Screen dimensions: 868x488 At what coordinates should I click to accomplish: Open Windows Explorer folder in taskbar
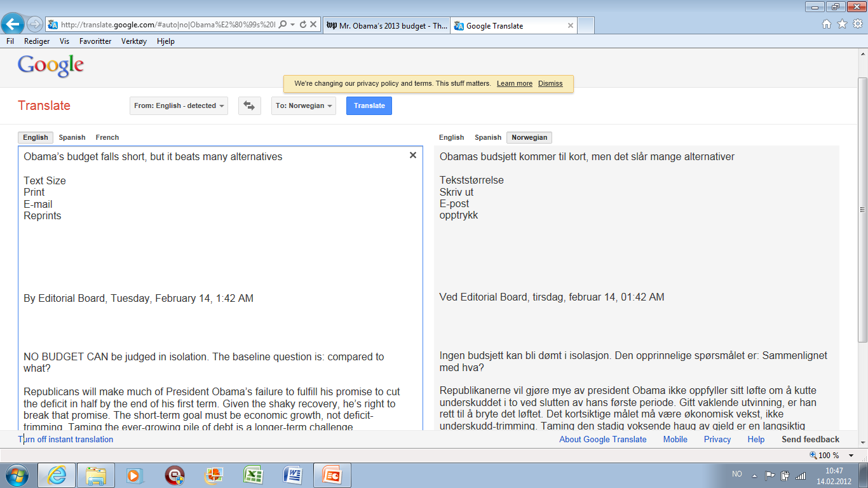(96, 475)
